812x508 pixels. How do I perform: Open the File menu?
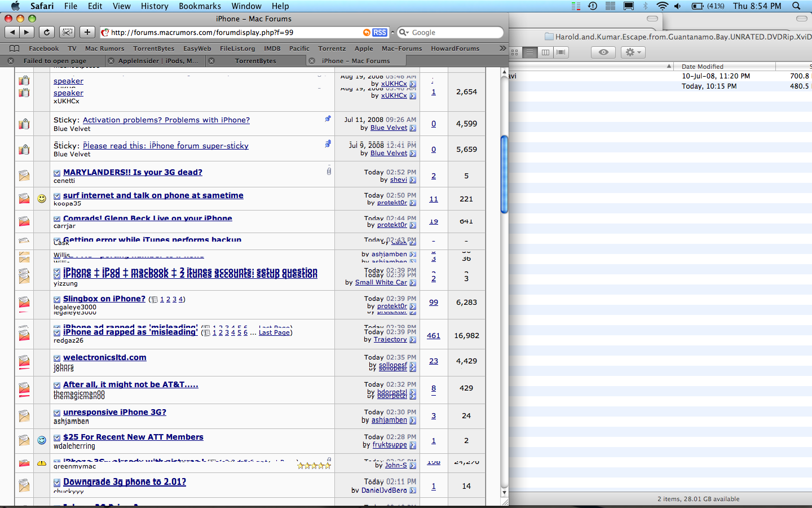(70, 6)
